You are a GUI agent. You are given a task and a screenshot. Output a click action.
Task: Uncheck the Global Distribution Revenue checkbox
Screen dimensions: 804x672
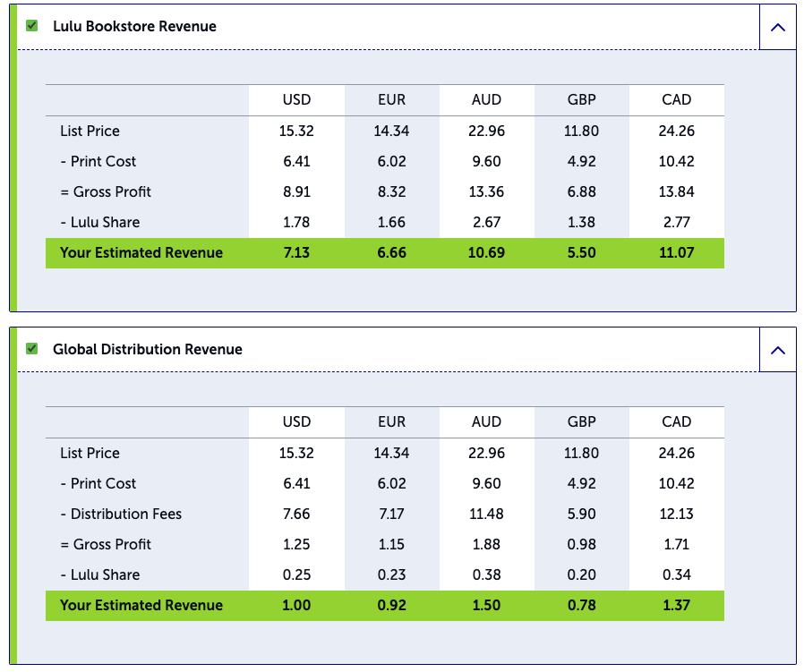(x=32, y=349)
